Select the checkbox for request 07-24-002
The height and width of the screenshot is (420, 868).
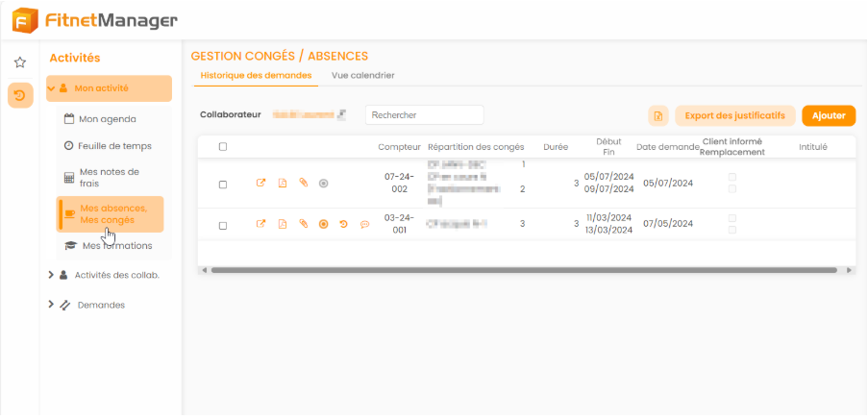(223, 185)
